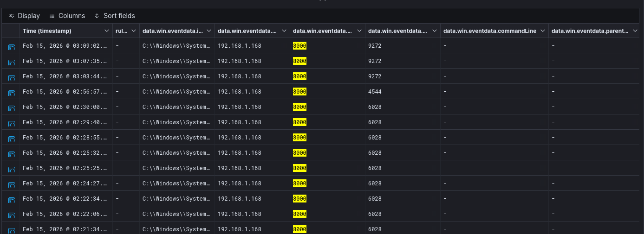Click highlighted 8000 in the 02:29:40 row

pyautogui.click(x=299, y=122)
